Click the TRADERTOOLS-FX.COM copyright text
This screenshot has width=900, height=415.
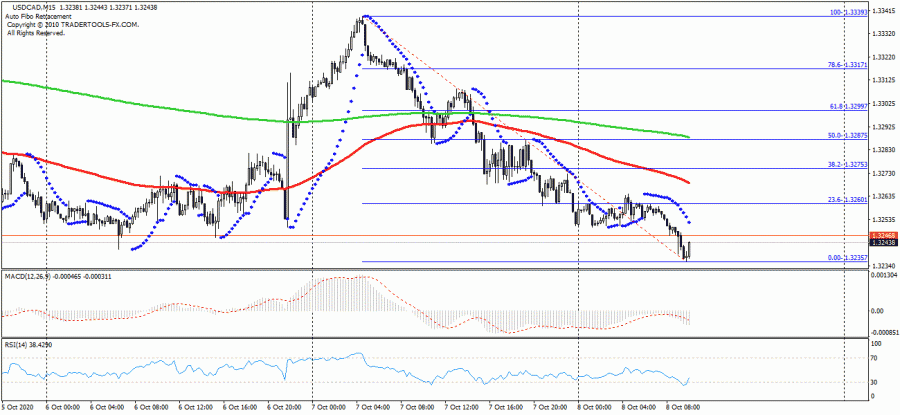[62, 25]
